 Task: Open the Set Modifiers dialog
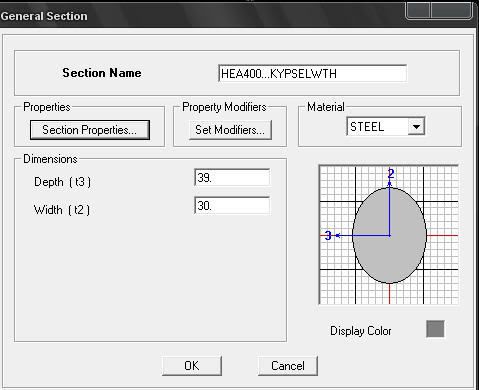pos(230,130)
